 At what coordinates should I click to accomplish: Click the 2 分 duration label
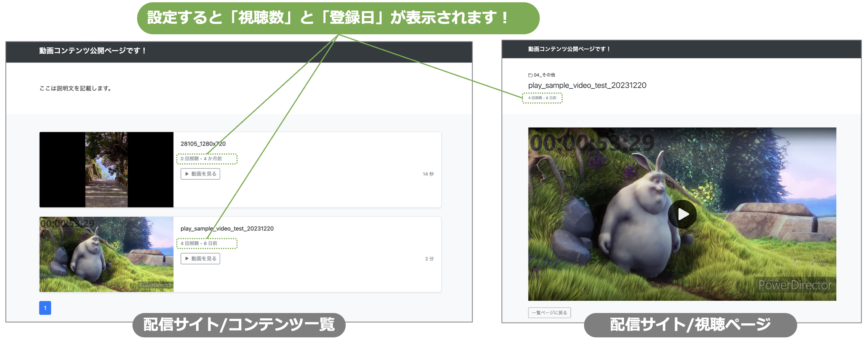pyautogui.click(x=429, y=259)
